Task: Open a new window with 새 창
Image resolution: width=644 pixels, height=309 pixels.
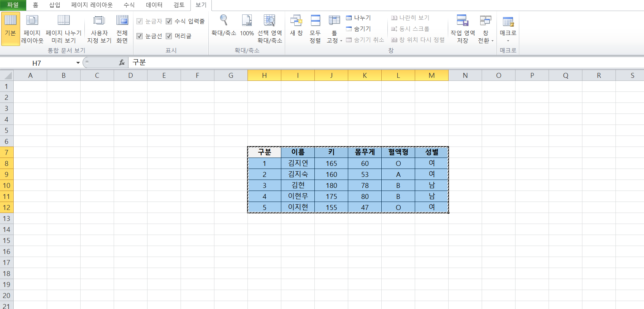Action: (296, 25)
